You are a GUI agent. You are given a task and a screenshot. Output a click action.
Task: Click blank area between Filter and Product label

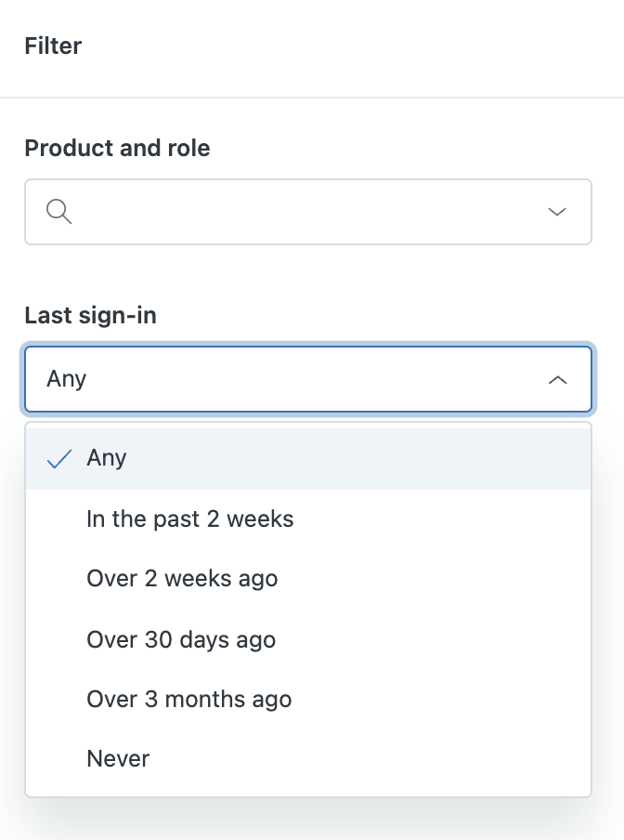click(x=312, y=119)
